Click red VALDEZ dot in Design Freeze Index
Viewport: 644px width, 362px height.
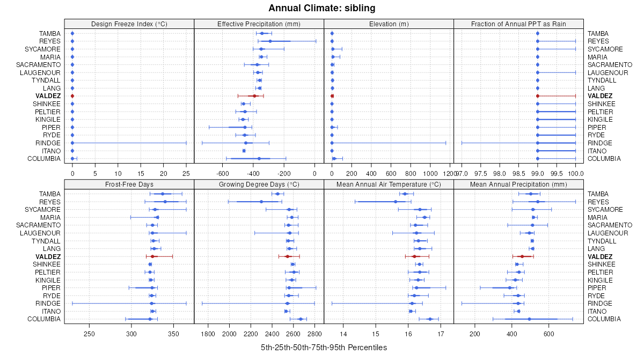72,96
